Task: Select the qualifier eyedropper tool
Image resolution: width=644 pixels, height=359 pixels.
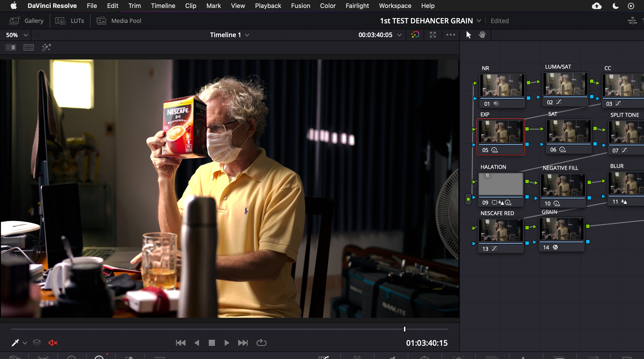Action: [x=15, y=343]
